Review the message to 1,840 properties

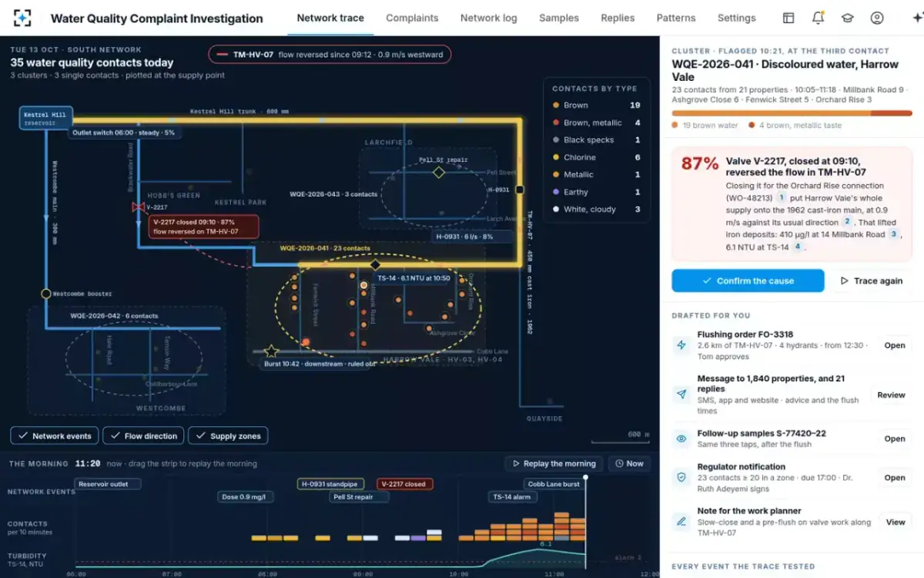point(891,395)
